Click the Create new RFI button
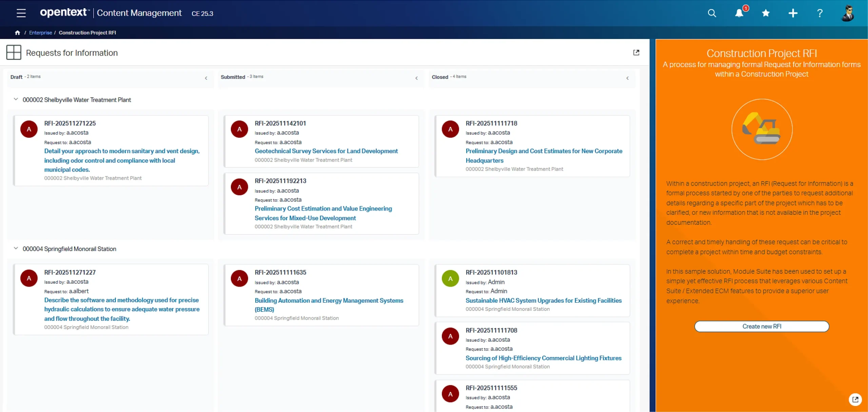This screenshot has height=412, width=868. point(762,326)
